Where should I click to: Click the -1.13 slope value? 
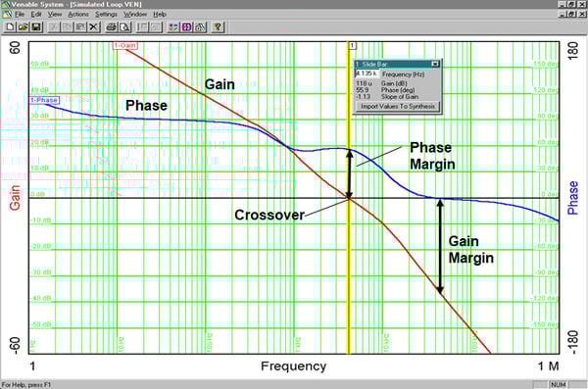[363, 97]
